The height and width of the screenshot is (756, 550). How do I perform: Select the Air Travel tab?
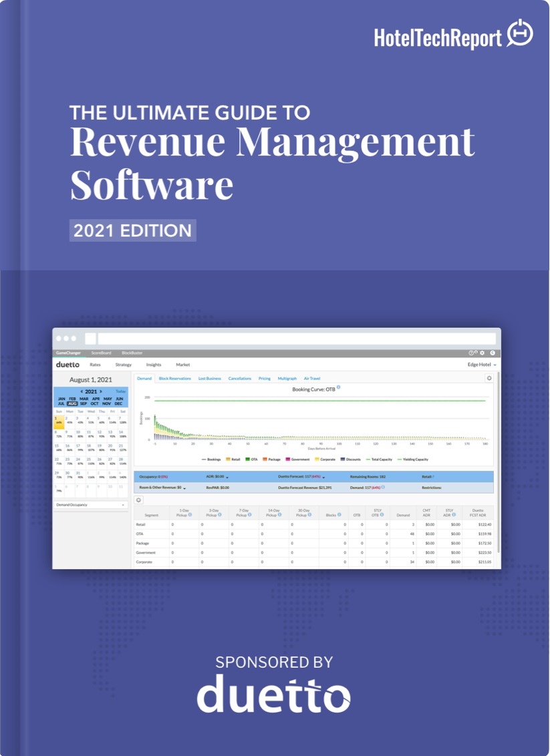tap(311, 379)
